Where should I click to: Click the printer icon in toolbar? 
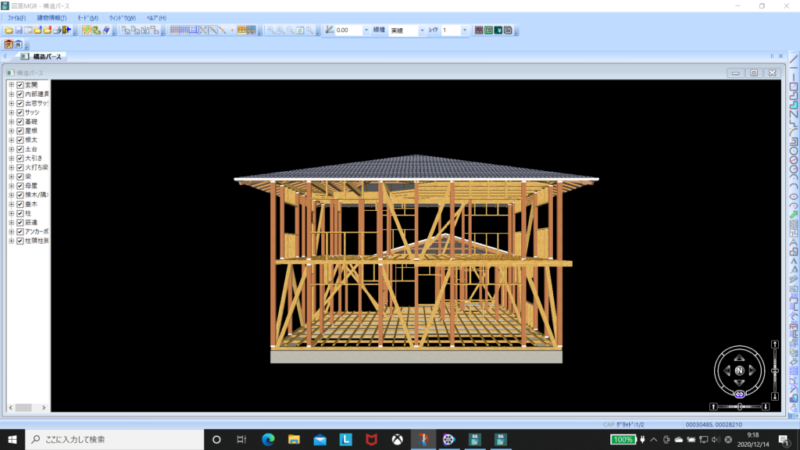click(x=57, y=31)
